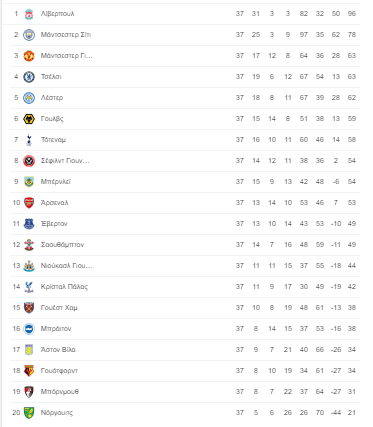Open the Έβερτον team link
373x427 pixels.
(x=54, y=224)
